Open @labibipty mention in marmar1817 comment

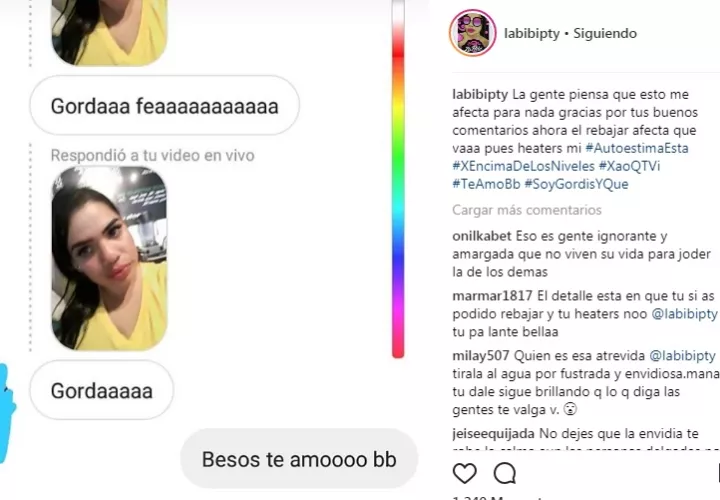[x=684, y=314]
